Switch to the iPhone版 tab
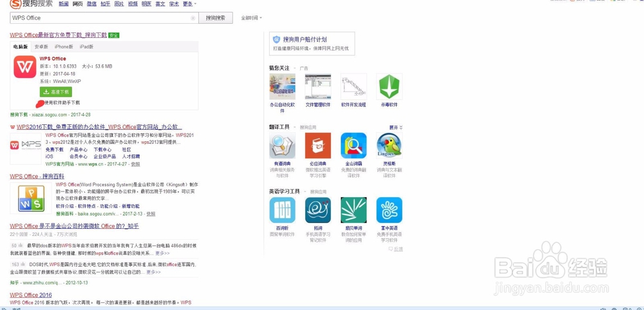Screen dimensions: 644x310 click(x=64, y=47)
